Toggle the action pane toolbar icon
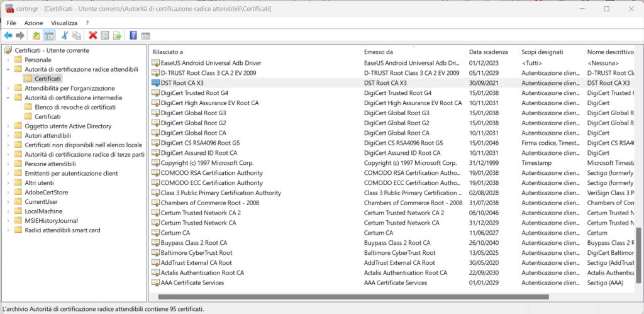This screenshot has width=644, height=314. pos(145,36)
